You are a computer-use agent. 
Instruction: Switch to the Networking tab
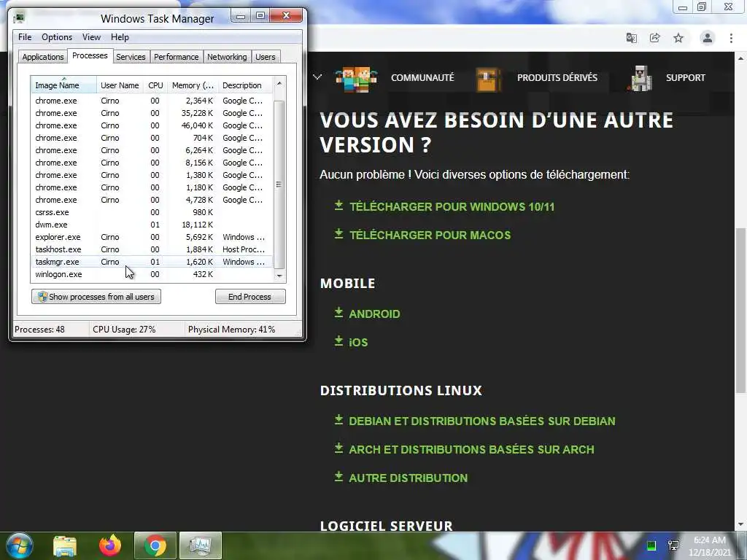point(227,57)
